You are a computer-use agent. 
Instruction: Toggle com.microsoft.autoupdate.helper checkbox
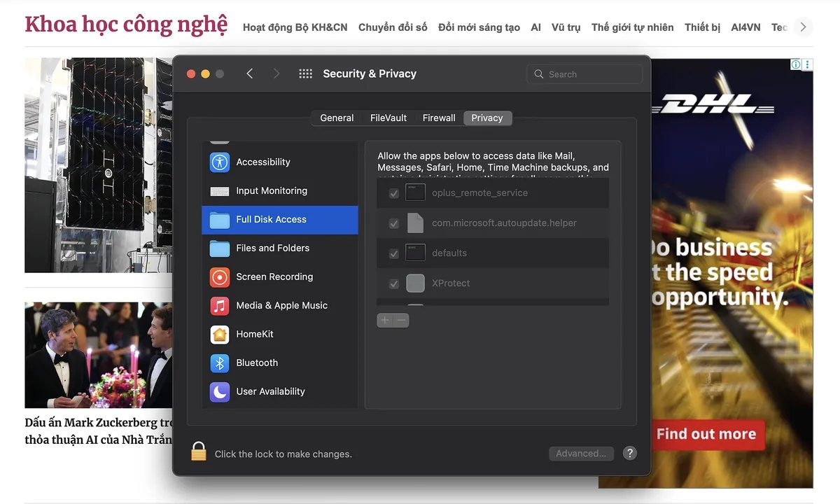(394, 223)
